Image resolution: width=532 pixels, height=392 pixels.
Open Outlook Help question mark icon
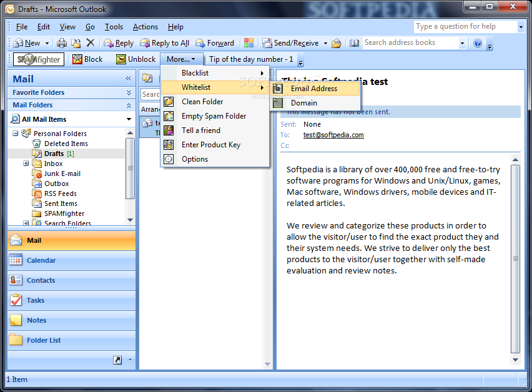[x=478, y=43]
